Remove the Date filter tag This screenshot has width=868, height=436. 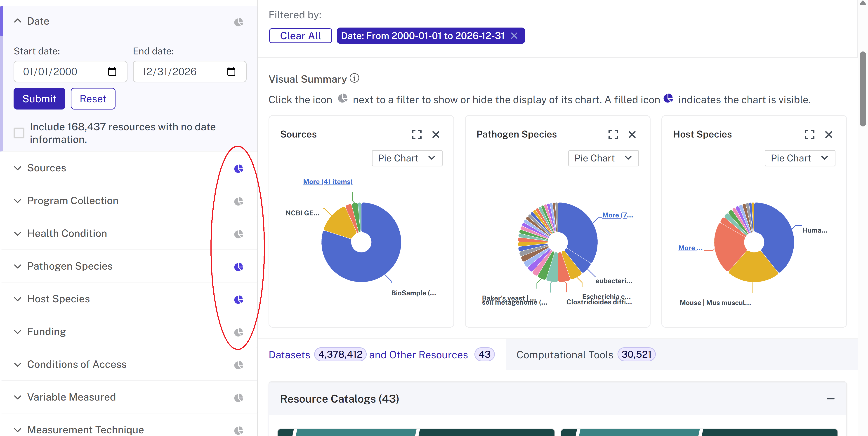(x=514, y=36)
